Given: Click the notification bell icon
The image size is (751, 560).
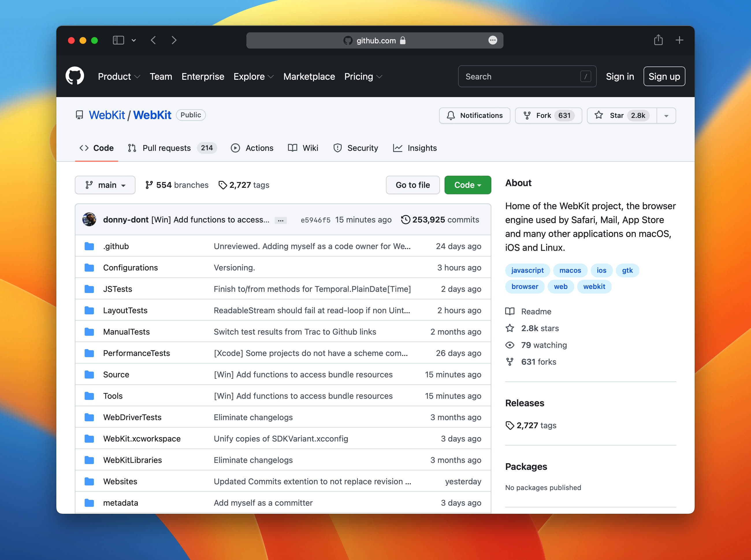Looking at the screenshot, I should click(x=451, y=116).
